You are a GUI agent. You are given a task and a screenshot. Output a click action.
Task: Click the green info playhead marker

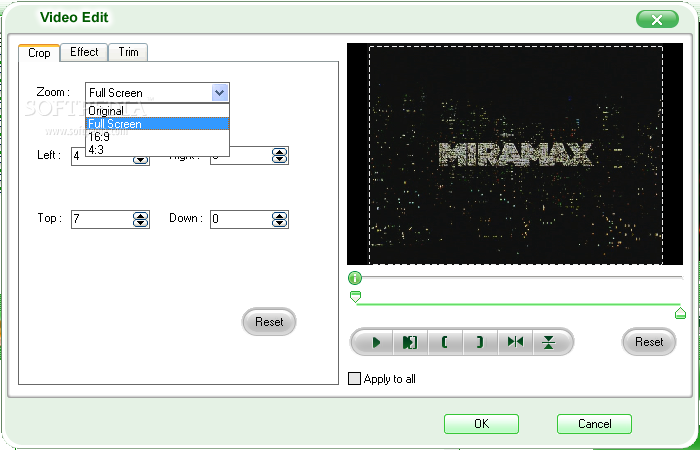(x=355, y=278)
